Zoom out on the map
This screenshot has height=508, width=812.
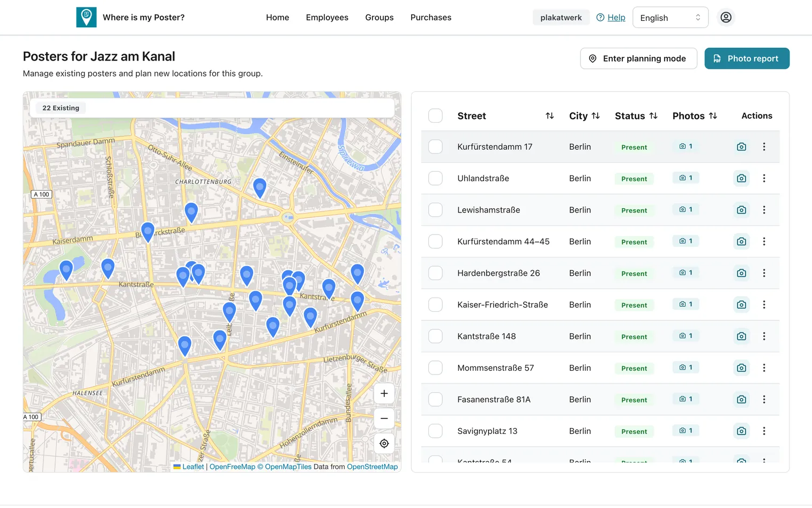384,418
